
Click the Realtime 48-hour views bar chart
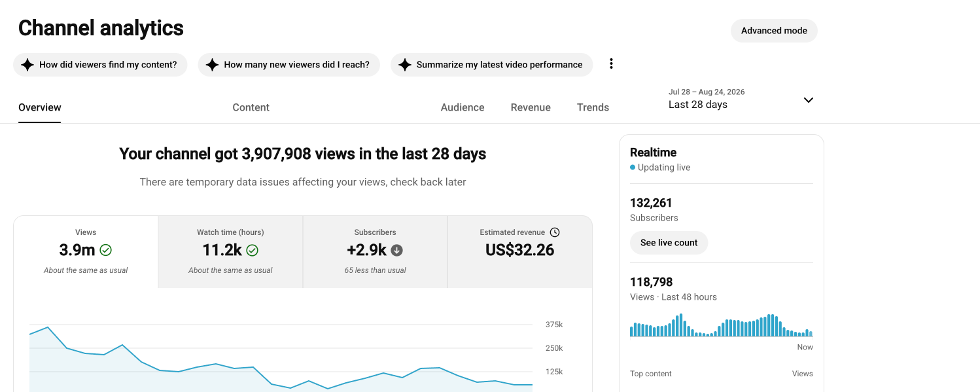(x=722, y=325)
